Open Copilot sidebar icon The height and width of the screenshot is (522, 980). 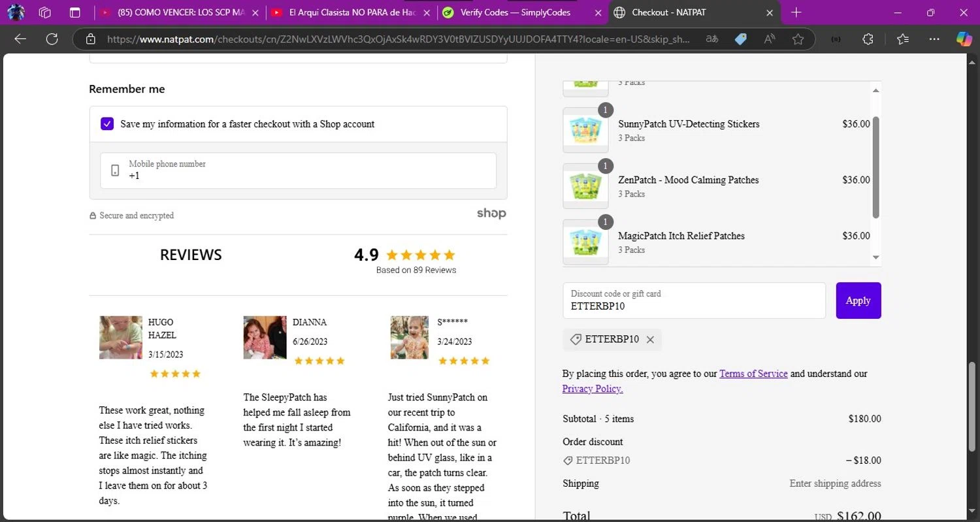964,39
